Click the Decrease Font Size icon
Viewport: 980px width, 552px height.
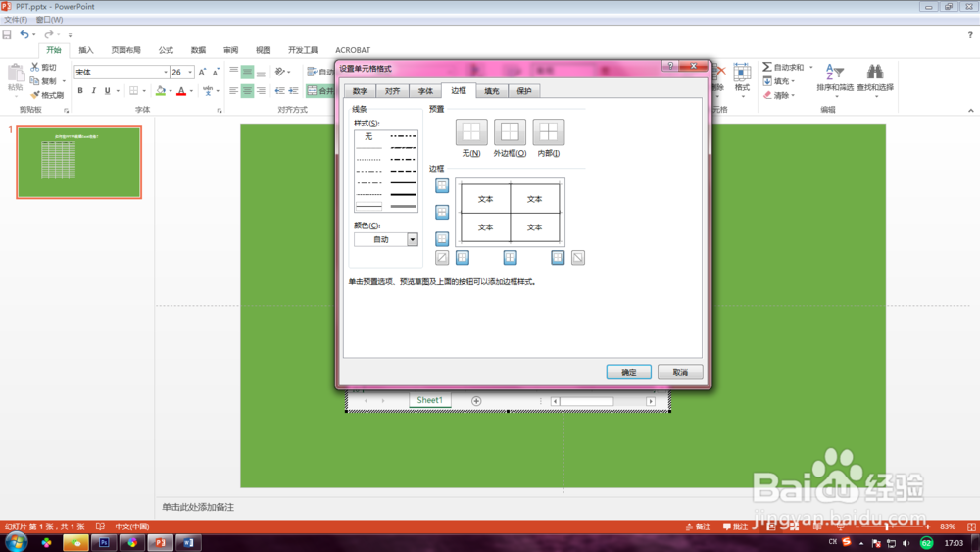point(215,73)
